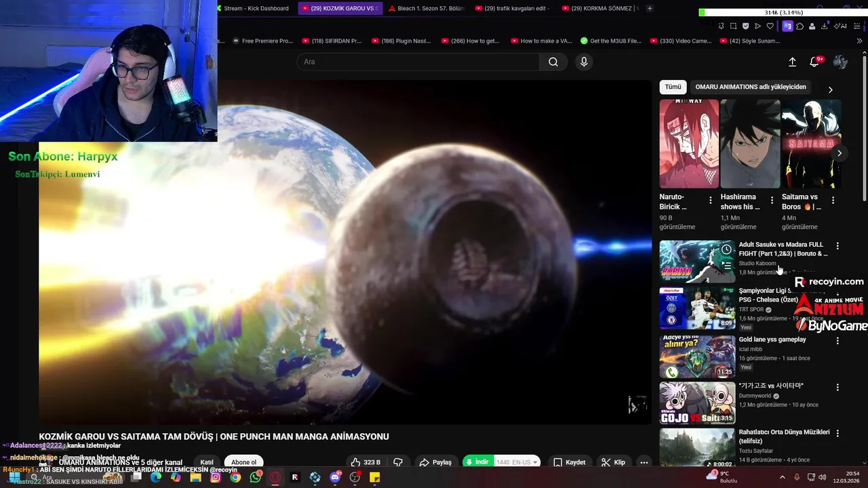Open options for Saitama vs Boros short
Viewport: 868px width, 488px height.
click(833, 201)
